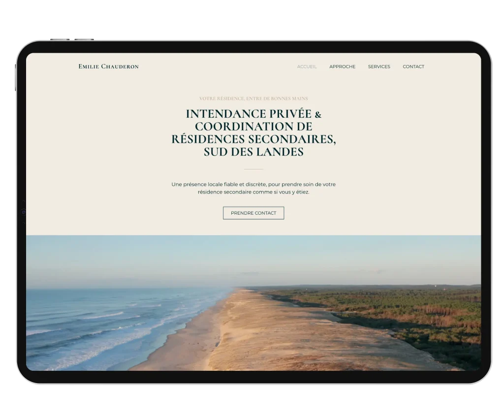Image resolution: width=504 pixels, height=420 pixels.
Task: Navigate to the Contact page
Action: coord(413,66)
